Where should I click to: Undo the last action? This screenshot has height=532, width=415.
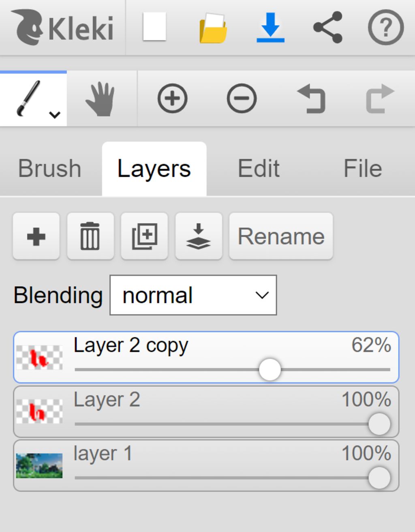[311, 99]
